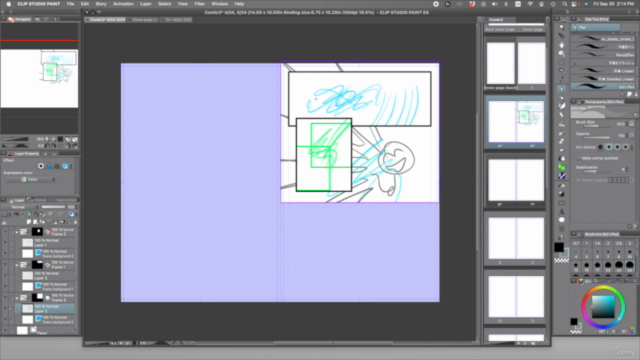Toggle visibility of Layer 1

pyautogui.click(x=4, y=243)
